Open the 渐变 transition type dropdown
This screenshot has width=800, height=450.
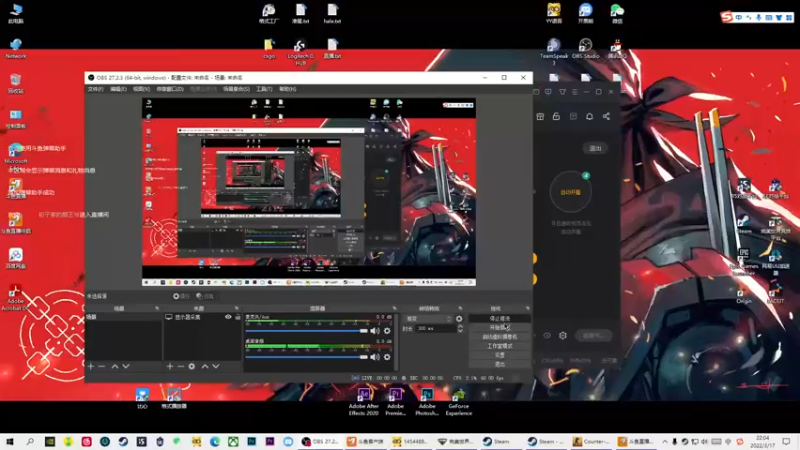point(429,318)
